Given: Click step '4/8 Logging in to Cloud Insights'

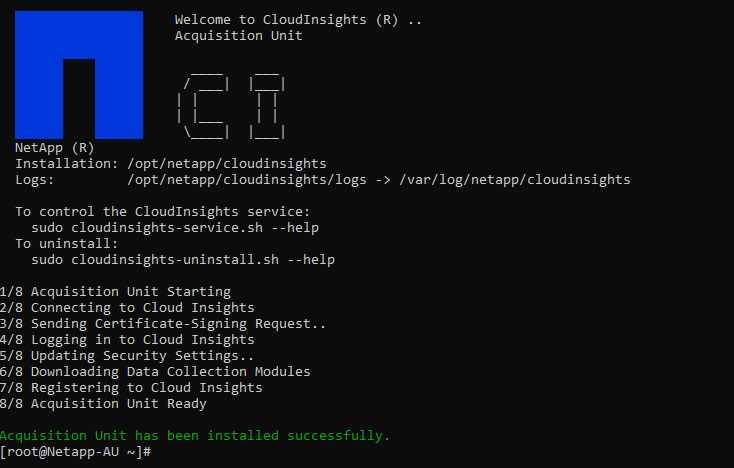Looking at the screenshot, I should tap(127, 339).
